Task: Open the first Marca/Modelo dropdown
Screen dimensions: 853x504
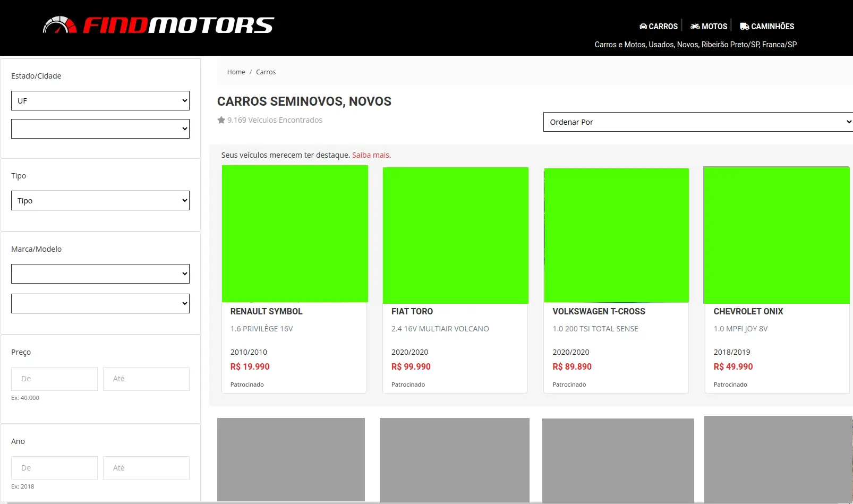Action: click(100, 274)
